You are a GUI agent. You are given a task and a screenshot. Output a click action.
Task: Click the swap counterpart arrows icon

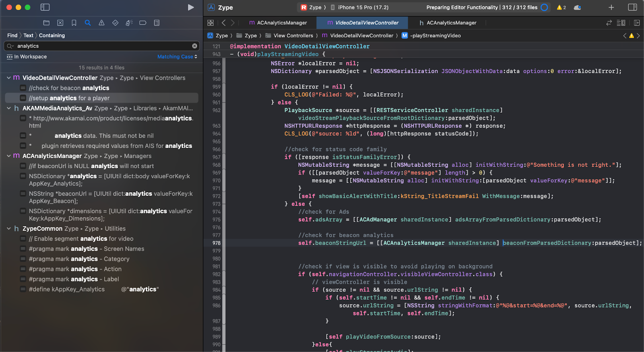click(x=609, y=23)
